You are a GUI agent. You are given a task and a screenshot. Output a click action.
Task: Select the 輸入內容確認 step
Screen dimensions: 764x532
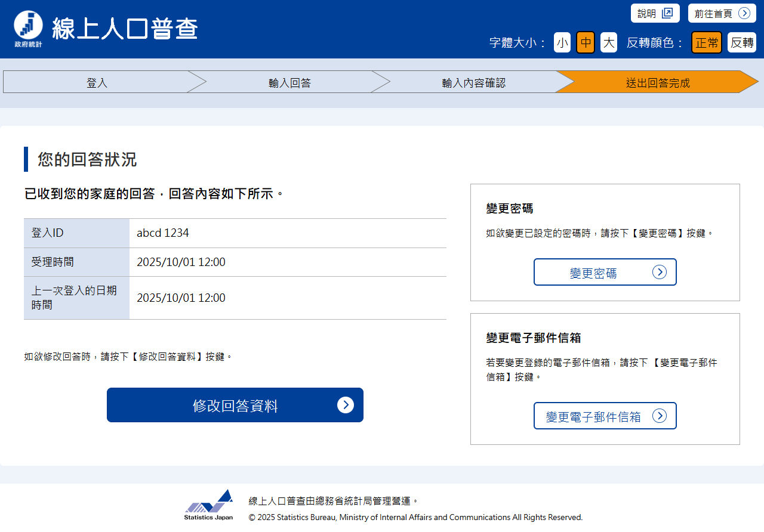tap(473, 82)
